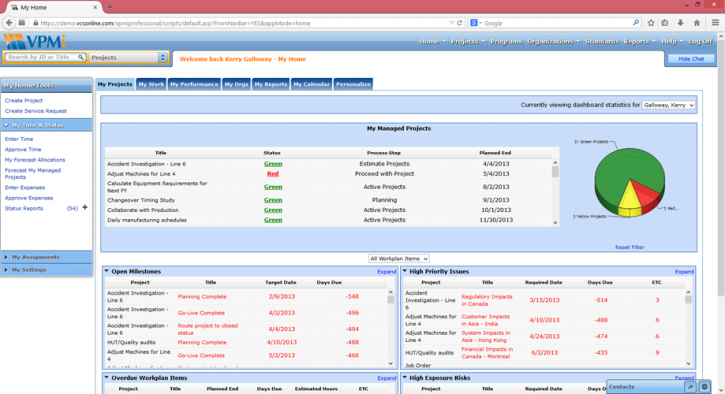Open the Projects search type dropdown
725x394 pixels.
coord(128,57)
